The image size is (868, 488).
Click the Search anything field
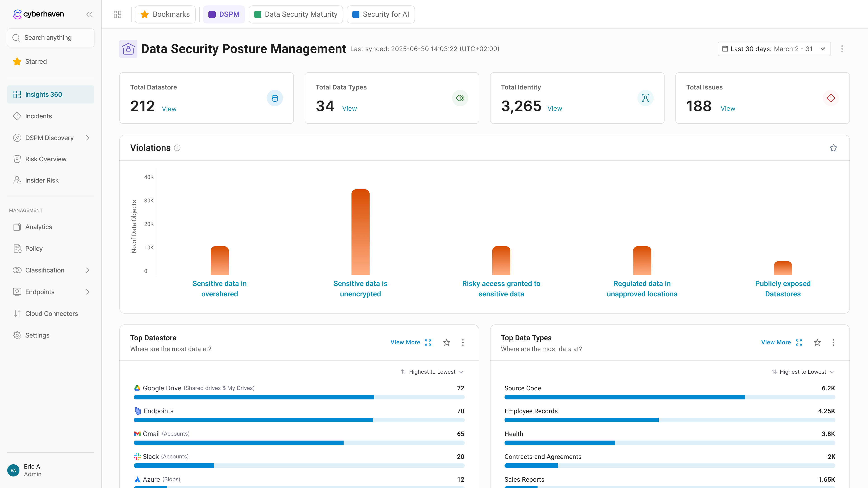(50, 37)
